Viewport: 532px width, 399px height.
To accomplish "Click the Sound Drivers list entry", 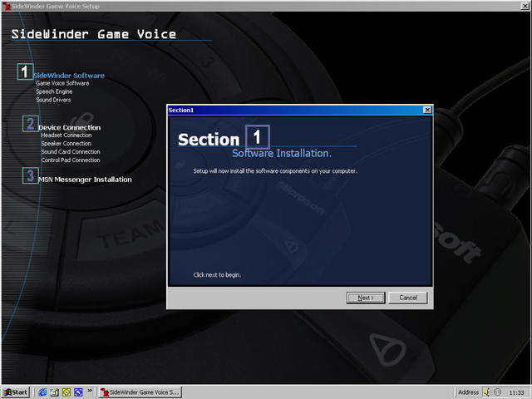I will (x=53, y=100).
